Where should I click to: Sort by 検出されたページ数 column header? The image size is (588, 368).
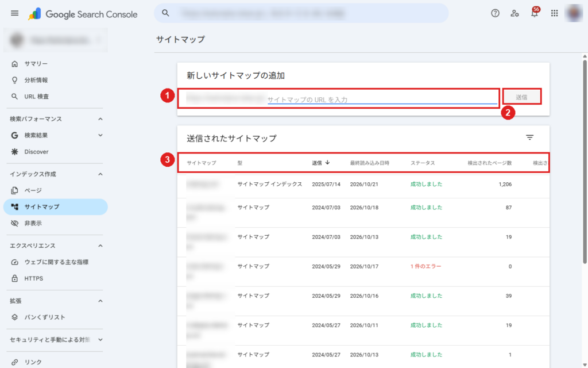coord(489,163)
